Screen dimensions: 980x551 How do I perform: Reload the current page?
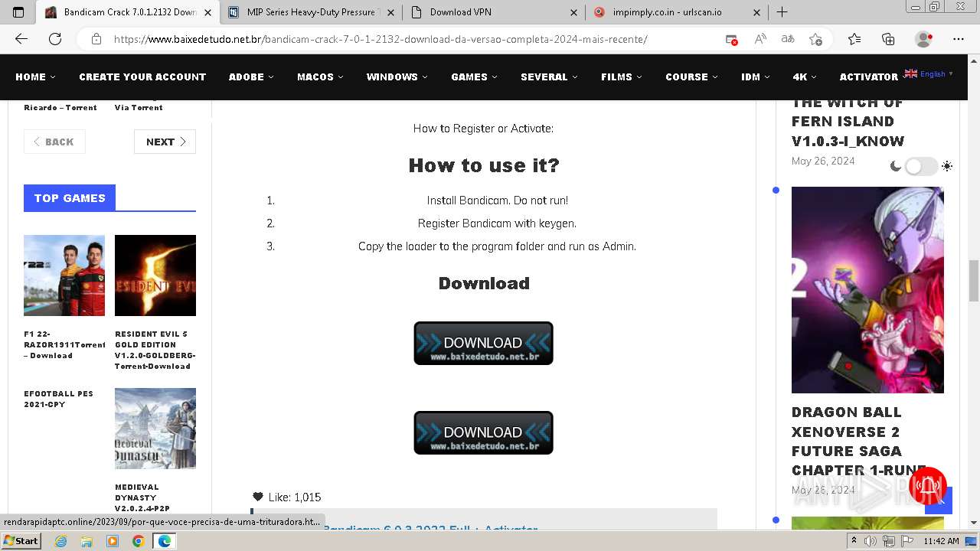pyautogui.click(x=55, y=39)
